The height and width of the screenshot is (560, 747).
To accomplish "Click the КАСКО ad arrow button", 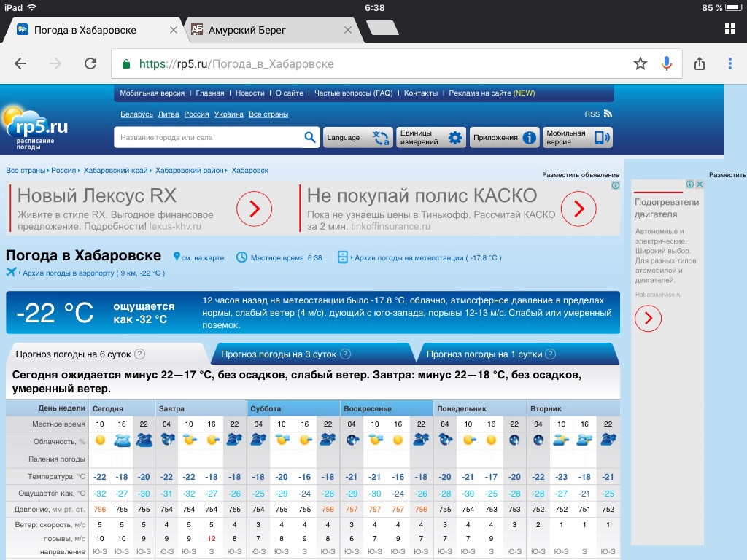I will 578,209.
